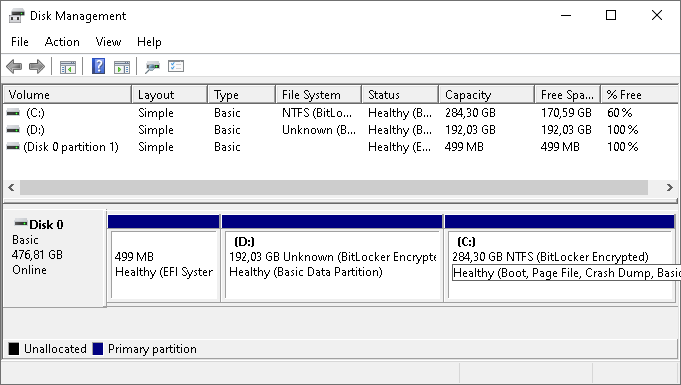Click the Back arrow toolbar icon
Screen dimensions: 681x385
coord(14,66)
